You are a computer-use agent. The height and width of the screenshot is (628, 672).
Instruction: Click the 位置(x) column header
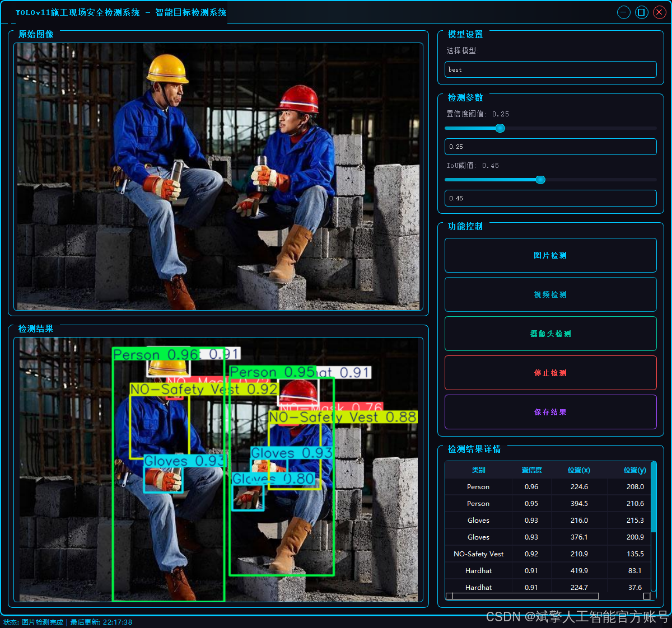click(579, 470)
